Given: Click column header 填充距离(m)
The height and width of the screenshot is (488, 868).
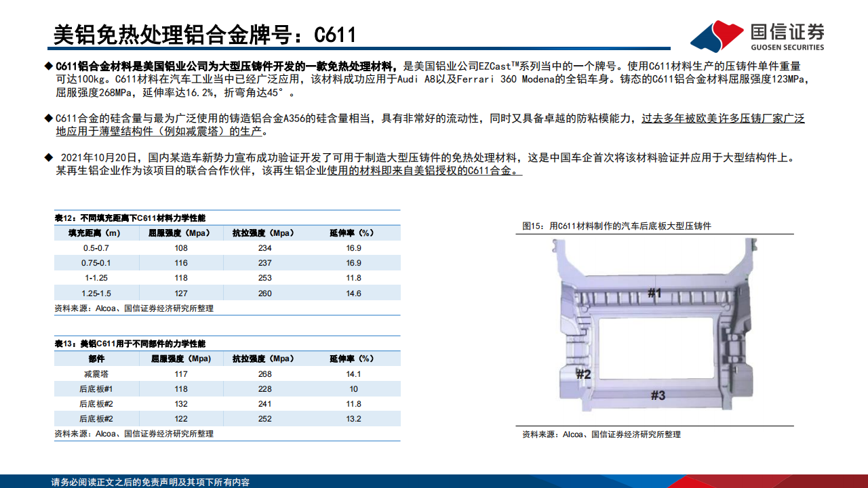Looking at the screenshot, I should click(x=94, y=232).
